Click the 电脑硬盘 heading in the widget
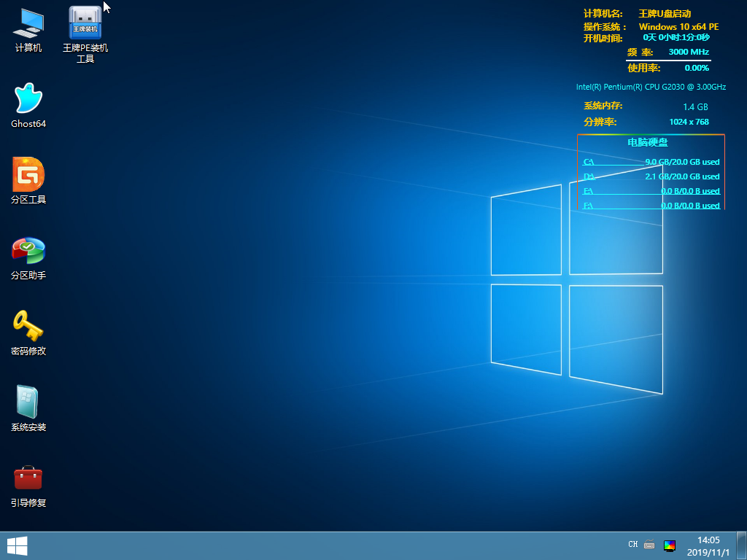This screenshot has height=560, width=747. tap(648, 142)
